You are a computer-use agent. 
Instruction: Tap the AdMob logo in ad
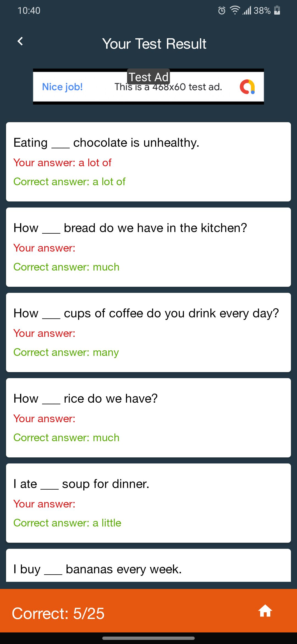pos(247,87)
